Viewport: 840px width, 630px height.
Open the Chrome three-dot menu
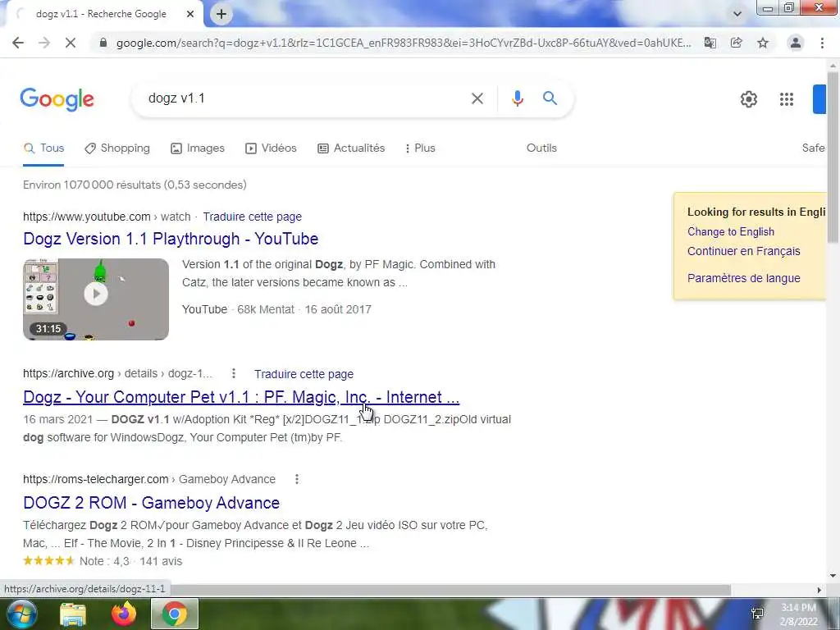point(822,43)
